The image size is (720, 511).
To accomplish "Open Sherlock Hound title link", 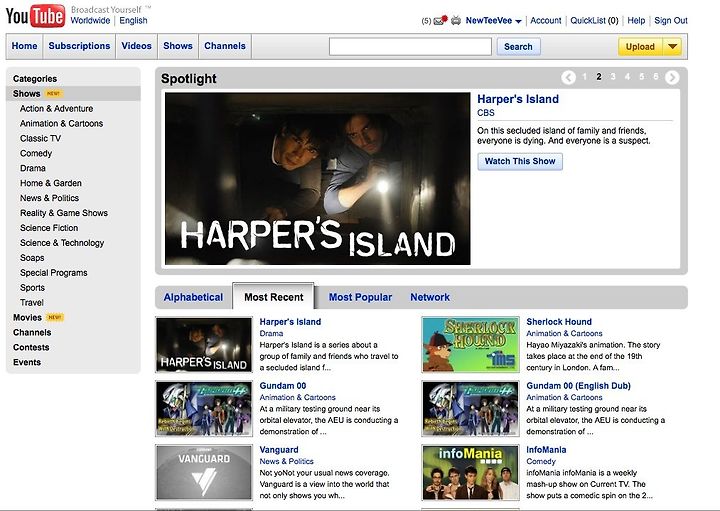I will [559, 322].
